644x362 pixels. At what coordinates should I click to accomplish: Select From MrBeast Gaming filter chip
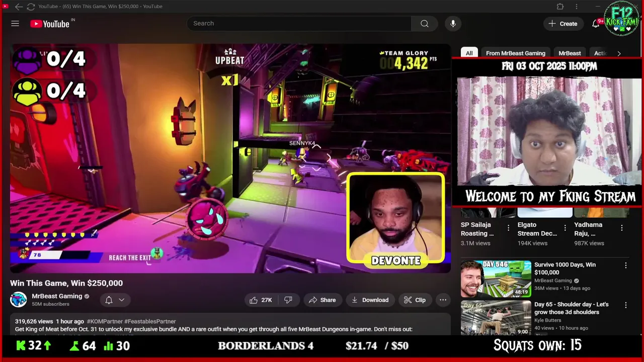[516, 53]
